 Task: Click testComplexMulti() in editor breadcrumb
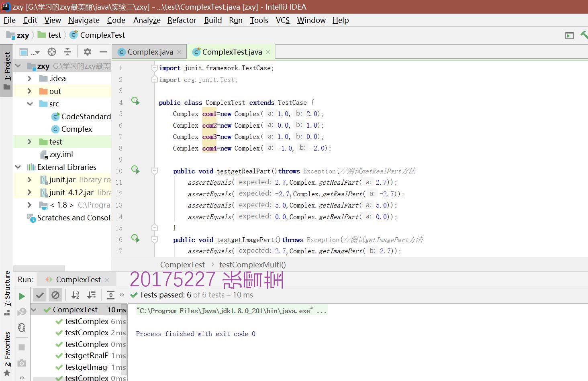(x=253, y=265)
